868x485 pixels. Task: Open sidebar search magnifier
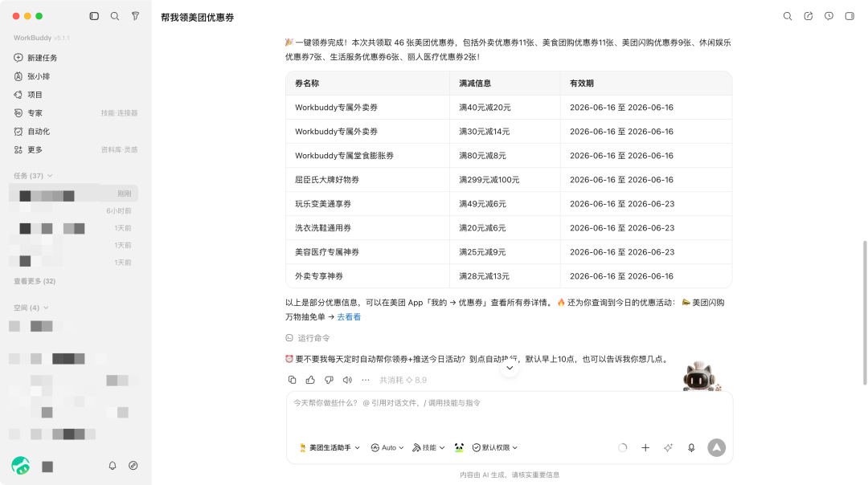115,16
